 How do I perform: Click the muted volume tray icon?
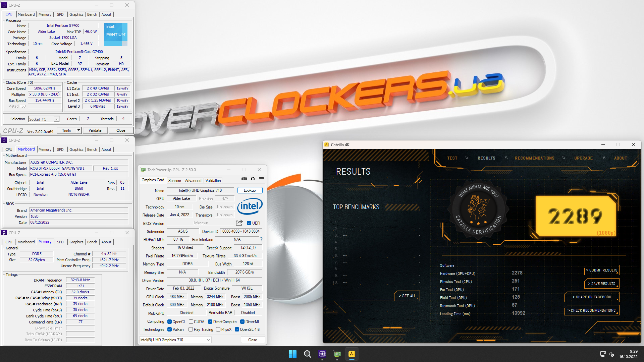tap(611, 354)
